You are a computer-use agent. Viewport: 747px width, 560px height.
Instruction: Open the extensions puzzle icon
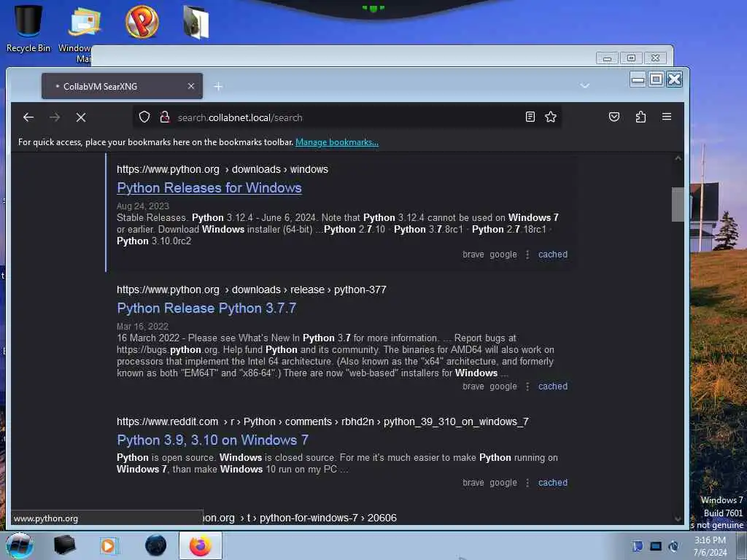(640, 117)
